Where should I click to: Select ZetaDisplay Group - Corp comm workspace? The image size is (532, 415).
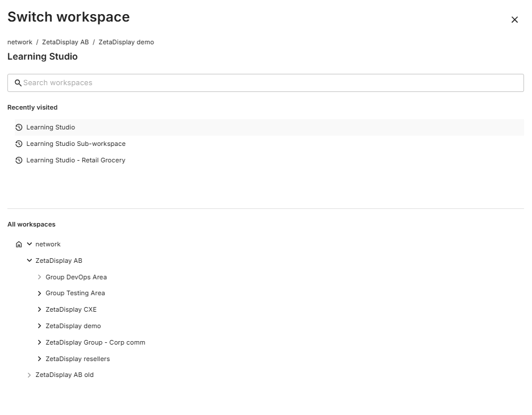95,342
